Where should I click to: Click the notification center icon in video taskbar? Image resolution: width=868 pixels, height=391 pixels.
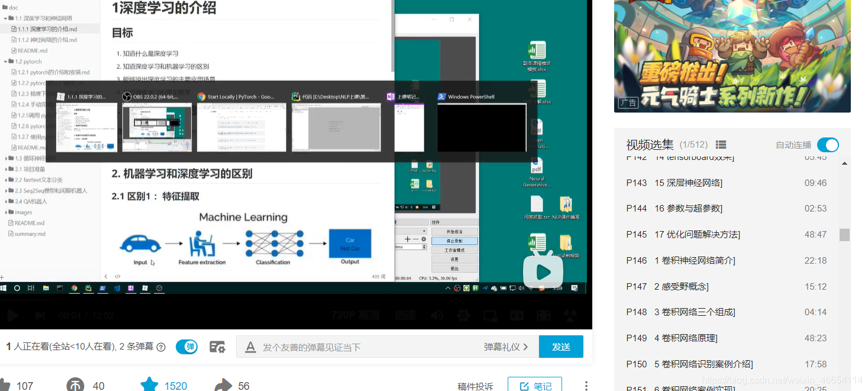[574, 288]
